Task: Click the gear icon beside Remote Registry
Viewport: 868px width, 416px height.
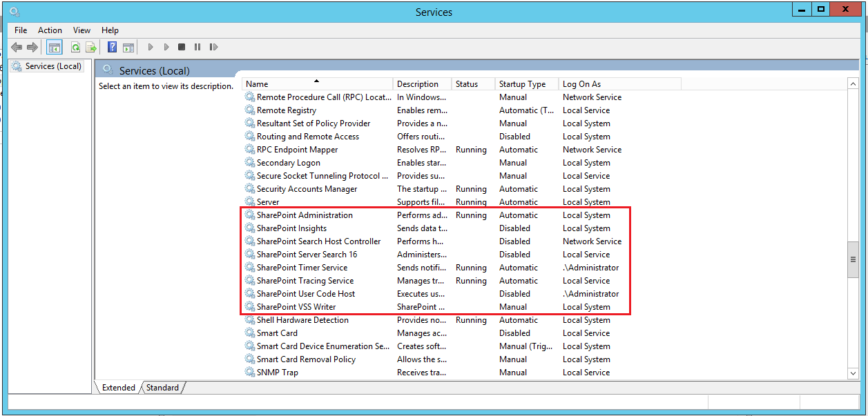Action: pyautogui.click(x=250, y=110)
